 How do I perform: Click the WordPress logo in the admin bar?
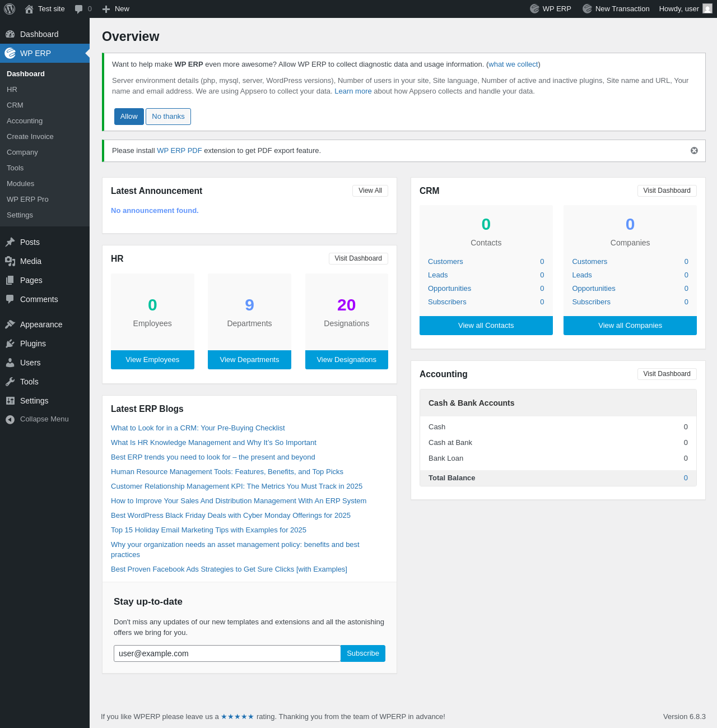click(x=10, y=9)
